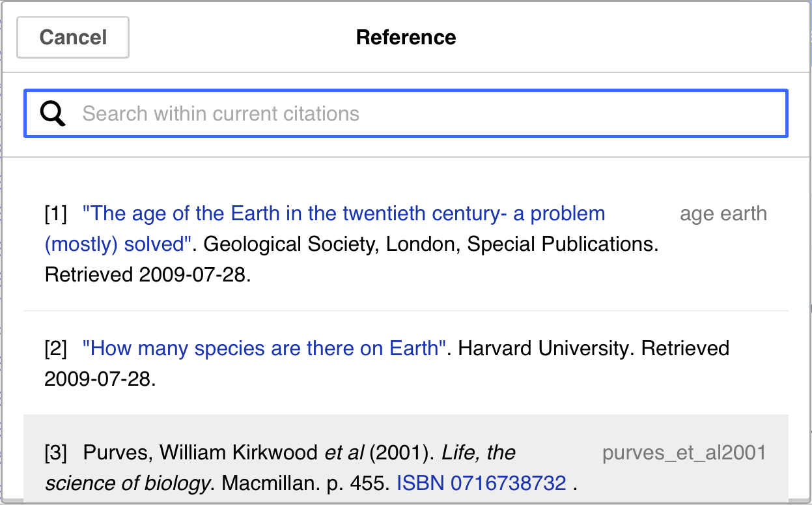Screen dimensions: 812x505
Task: Open the 'age of the Earth' article link
Action: (x=326, y=213)
